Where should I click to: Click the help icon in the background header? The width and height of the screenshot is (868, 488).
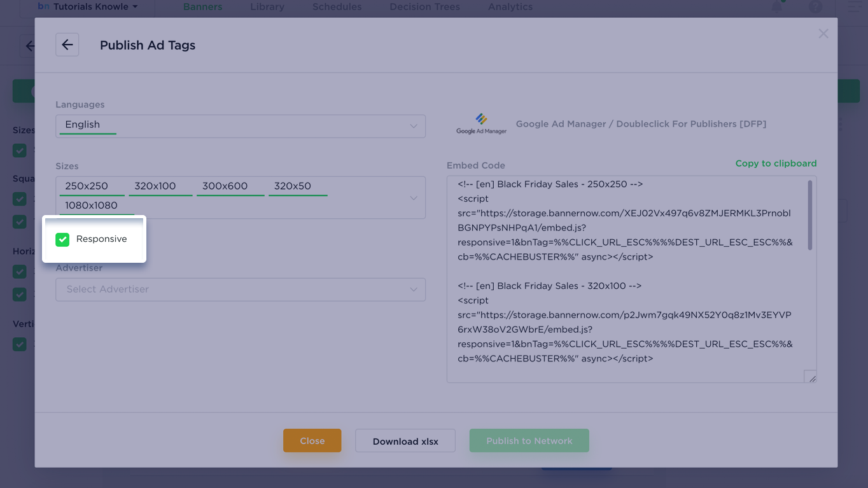pos(815,7)
